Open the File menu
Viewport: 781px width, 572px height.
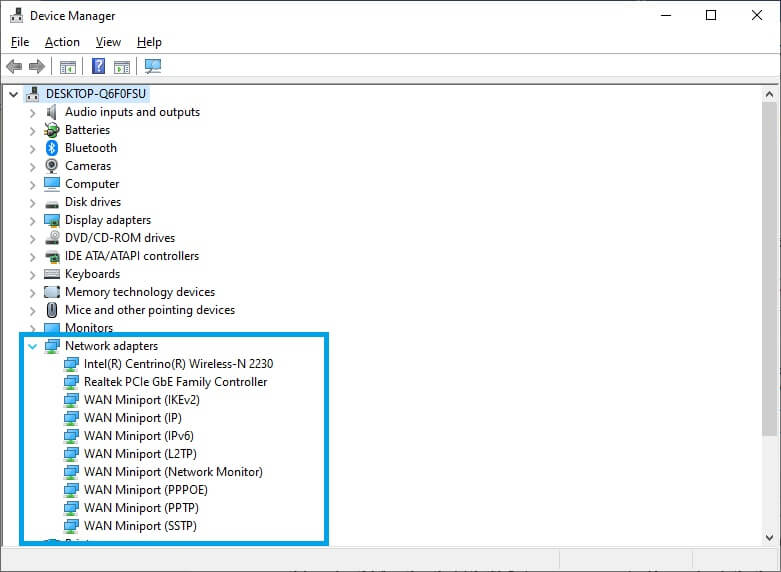click(20, 42)
